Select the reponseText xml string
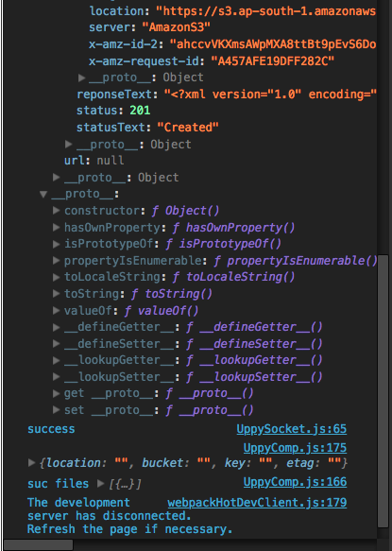Viewport: 392px width, 551px height. pyautogui.click(x=270, y=95)
